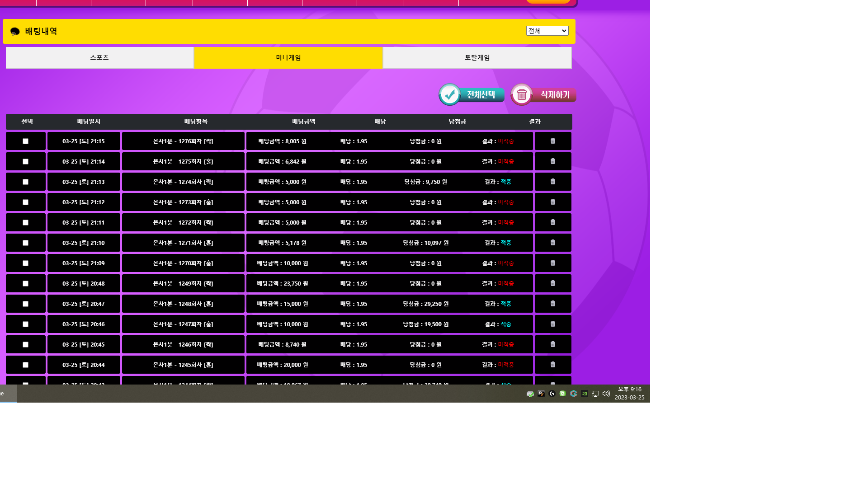The image size is (868, 488).
Task: Switch to the 스포츠 tab
Action: click(99, 57)
